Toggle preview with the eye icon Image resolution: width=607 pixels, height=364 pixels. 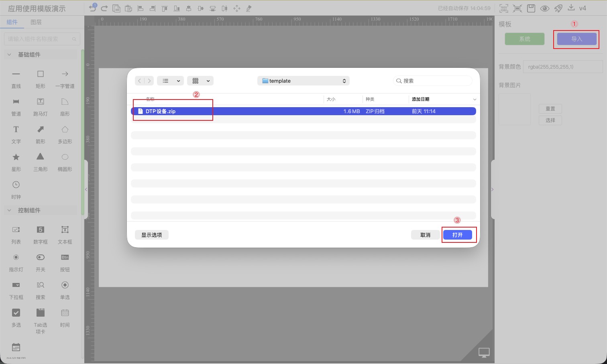pyautogui.click(x=544, y=8)
